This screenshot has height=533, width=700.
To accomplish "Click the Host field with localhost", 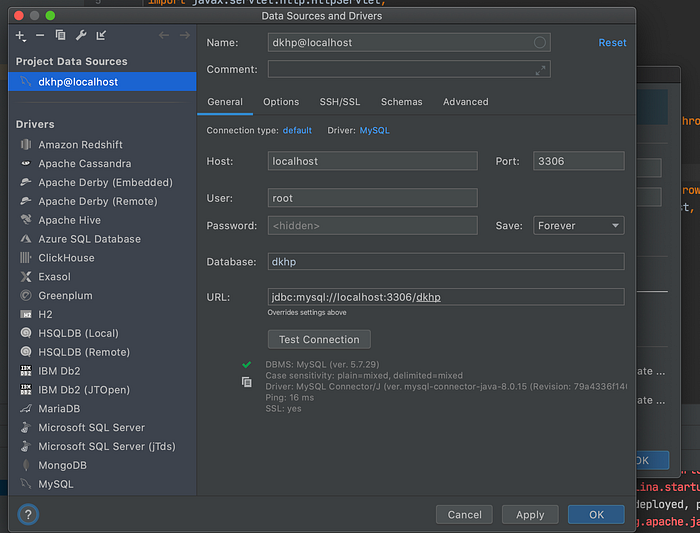I will [x=373, y=161].
